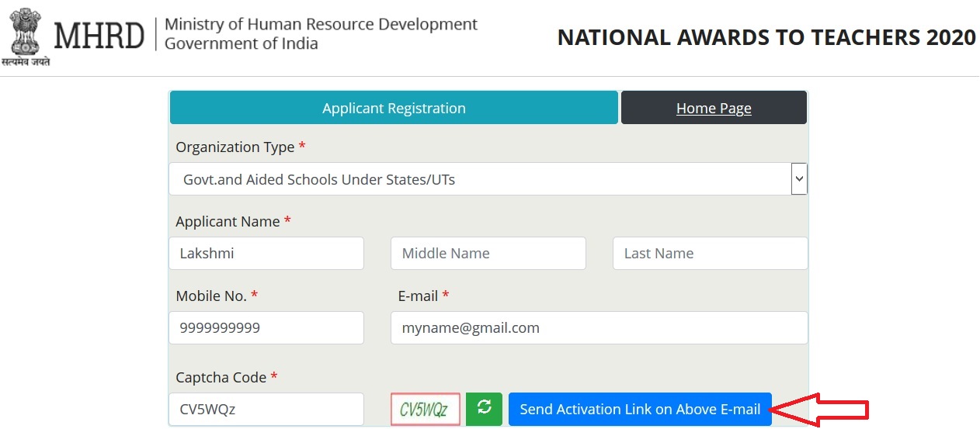The height and width of the screenshot is (429, 980).
Task: Click the CV5WQz captcha image
Action: [x=426, y=410]
